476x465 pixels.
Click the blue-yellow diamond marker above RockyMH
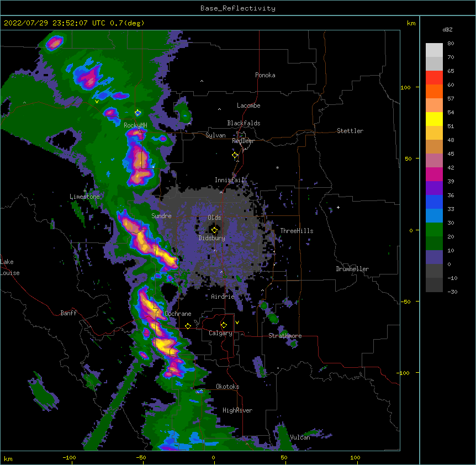click(x=138, y=113)
